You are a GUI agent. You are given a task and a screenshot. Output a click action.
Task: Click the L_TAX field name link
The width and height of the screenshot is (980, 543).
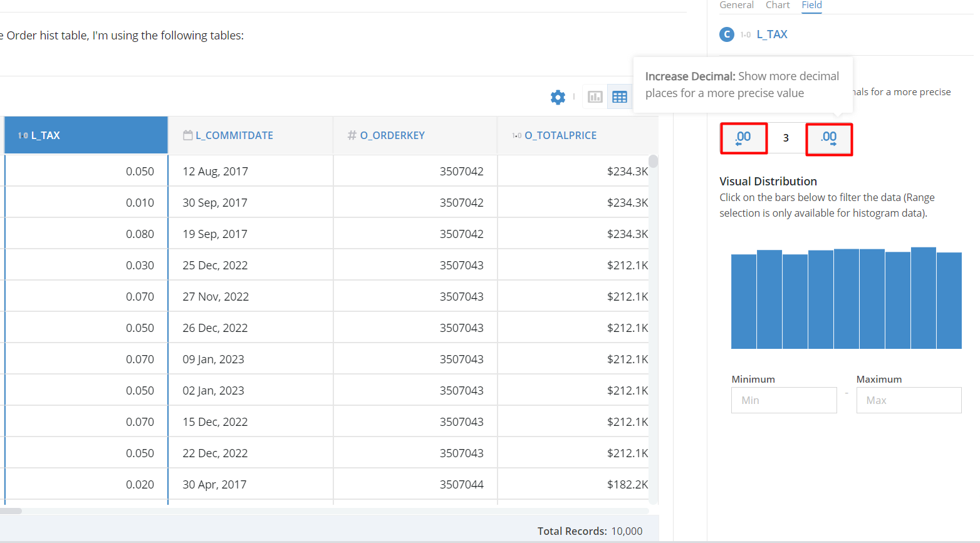tap(772, 34)
